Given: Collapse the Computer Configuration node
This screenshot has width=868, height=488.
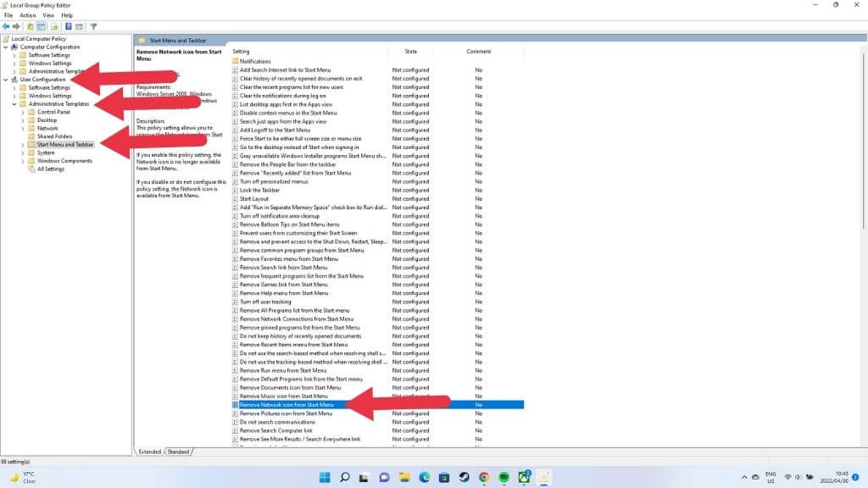Looking at the screenshot, I should coord(6,47).
